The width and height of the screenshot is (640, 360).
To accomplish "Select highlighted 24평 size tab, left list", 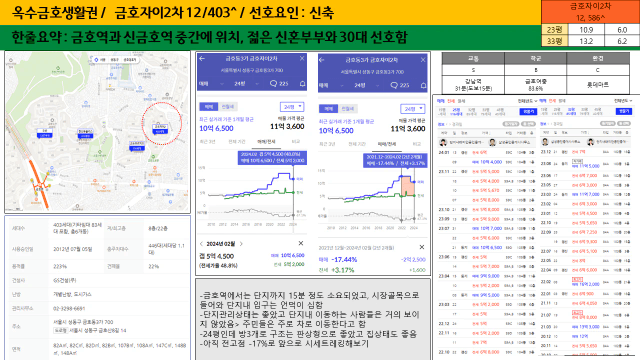I will (456, 111).
